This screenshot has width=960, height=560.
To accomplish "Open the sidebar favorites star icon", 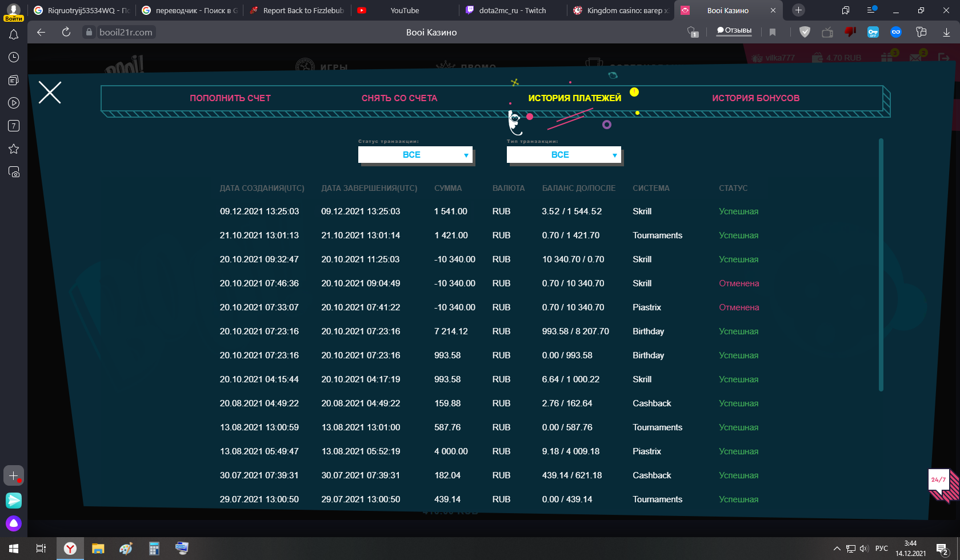I will (x=14, y=149).
